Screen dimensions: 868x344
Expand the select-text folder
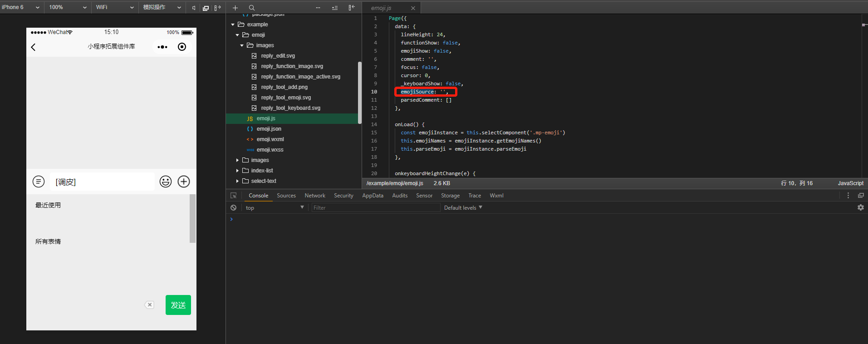(x=237, y=181)
